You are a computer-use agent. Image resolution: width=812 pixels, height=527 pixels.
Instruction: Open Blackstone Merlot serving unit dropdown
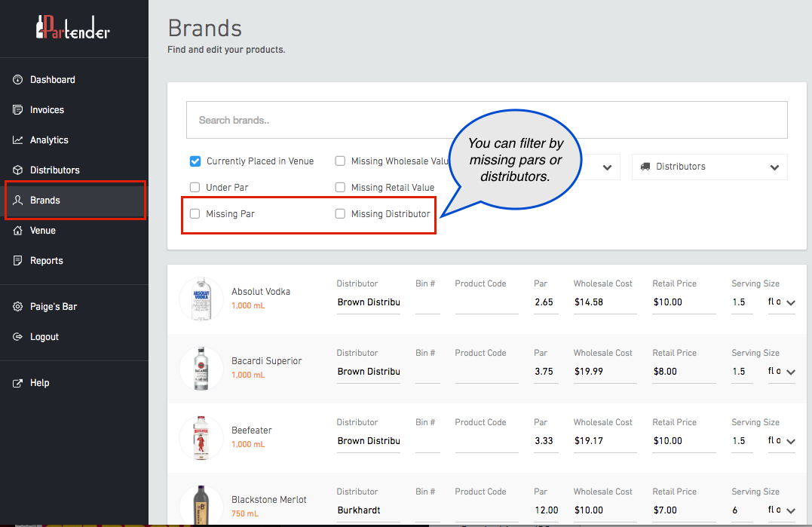(781, 510)
